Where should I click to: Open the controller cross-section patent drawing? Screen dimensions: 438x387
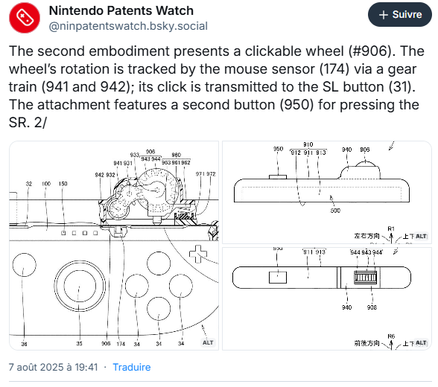114,245
